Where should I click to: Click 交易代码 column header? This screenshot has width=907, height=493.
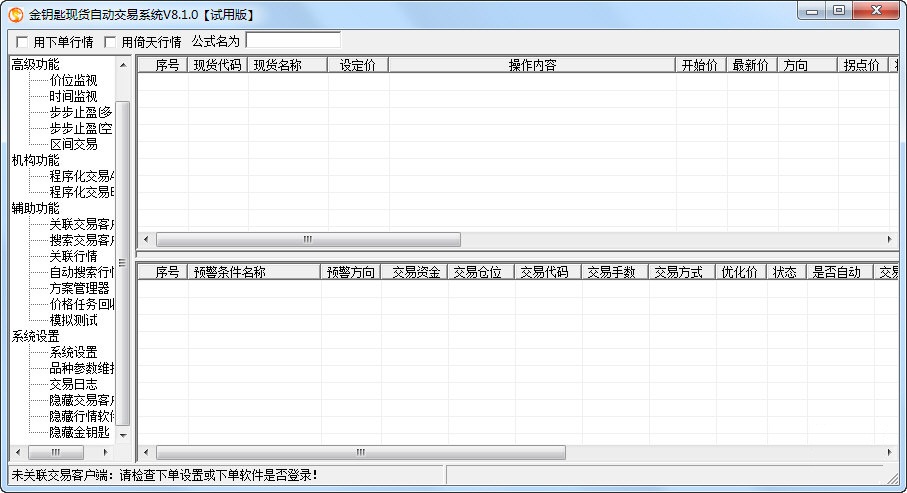pos(548,272)
